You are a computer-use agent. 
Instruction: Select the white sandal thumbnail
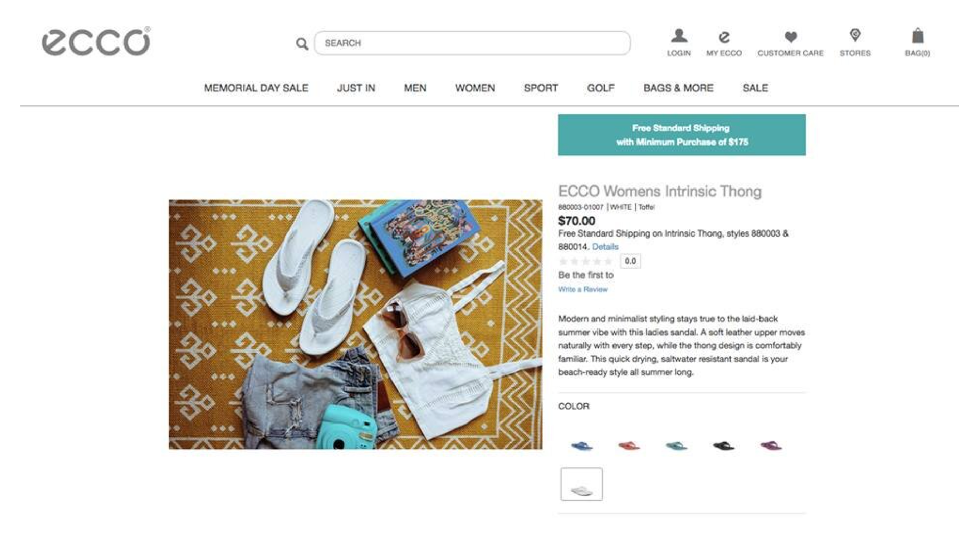click(581, 484)
